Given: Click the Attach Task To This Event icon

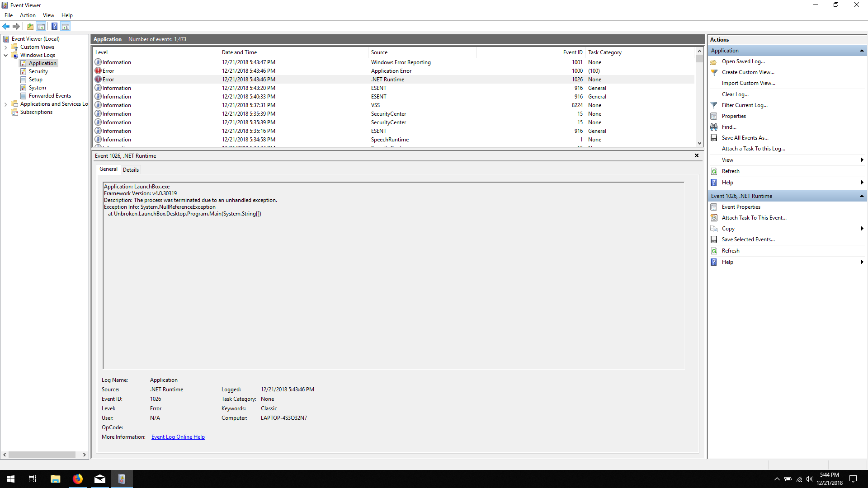Looking at the screenshot, I should (714, 218).
